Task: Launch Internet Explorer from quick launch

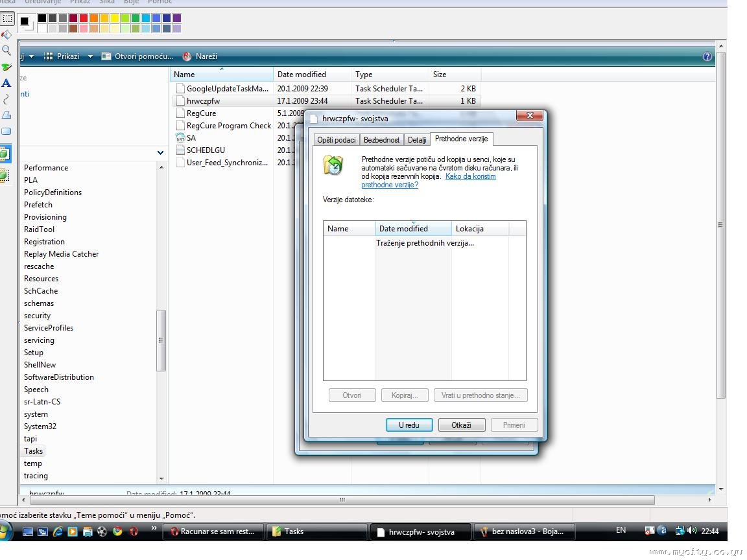Action: point(58,531)
